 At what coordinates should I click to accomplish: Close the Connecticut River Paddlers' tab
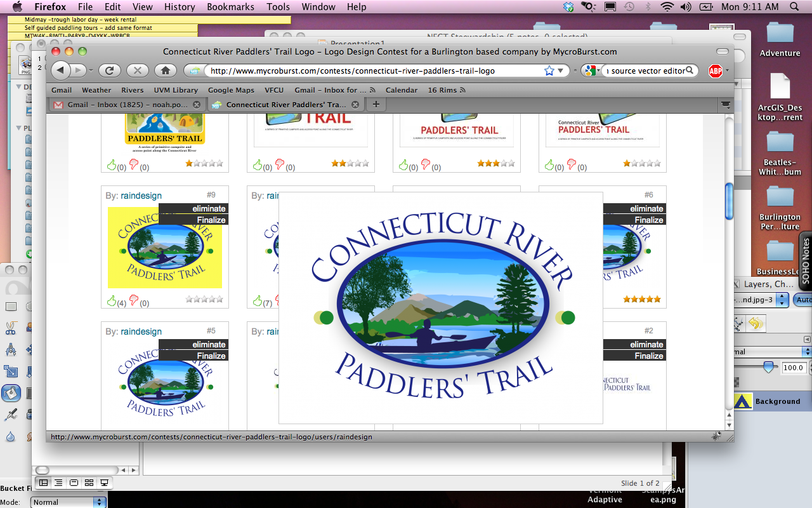[x=355, y=105]
